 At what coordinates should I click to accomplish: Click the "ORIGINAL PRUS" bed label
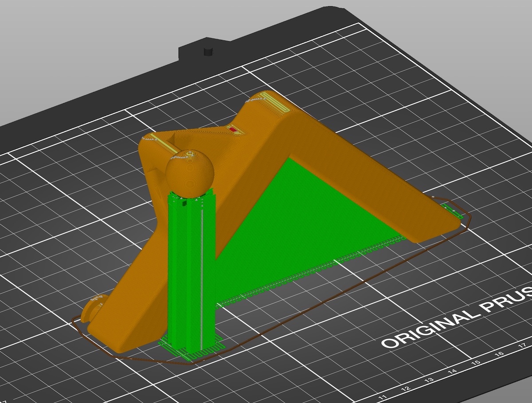tap(457, 318)
